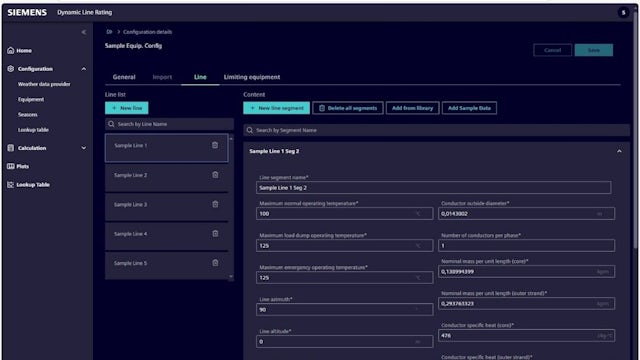Open Seasons in the sidebar
640x360 pixels.
click(x=28, y=115)
